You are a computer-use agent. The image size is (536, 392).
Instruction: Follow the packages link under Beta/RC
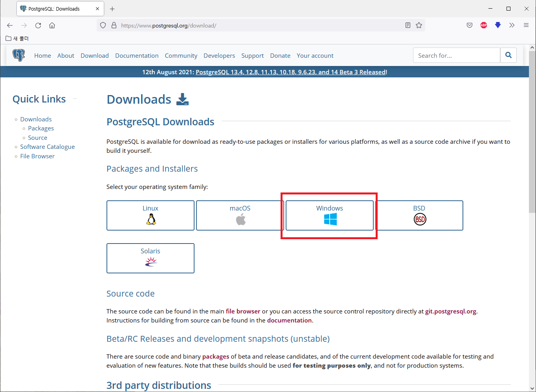pyautogui.click(x=216, y=357)
